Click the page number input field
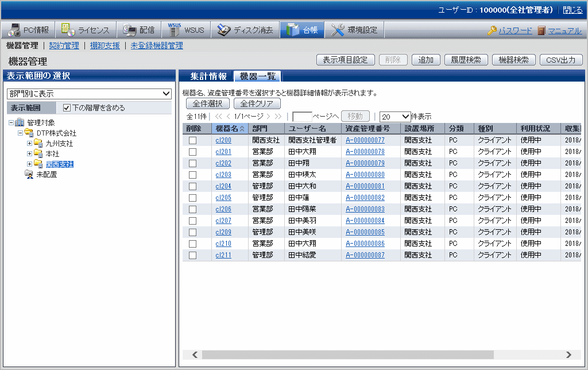The height and width of the screenshot is (370, 588). point(302,116)
